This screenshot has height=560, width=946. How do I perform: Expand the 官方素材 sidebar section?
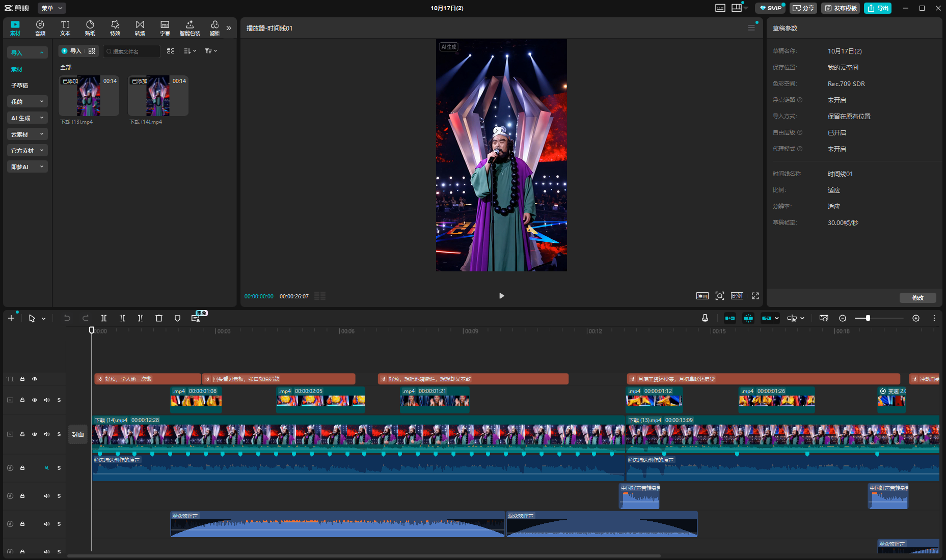tap(27, 151)
